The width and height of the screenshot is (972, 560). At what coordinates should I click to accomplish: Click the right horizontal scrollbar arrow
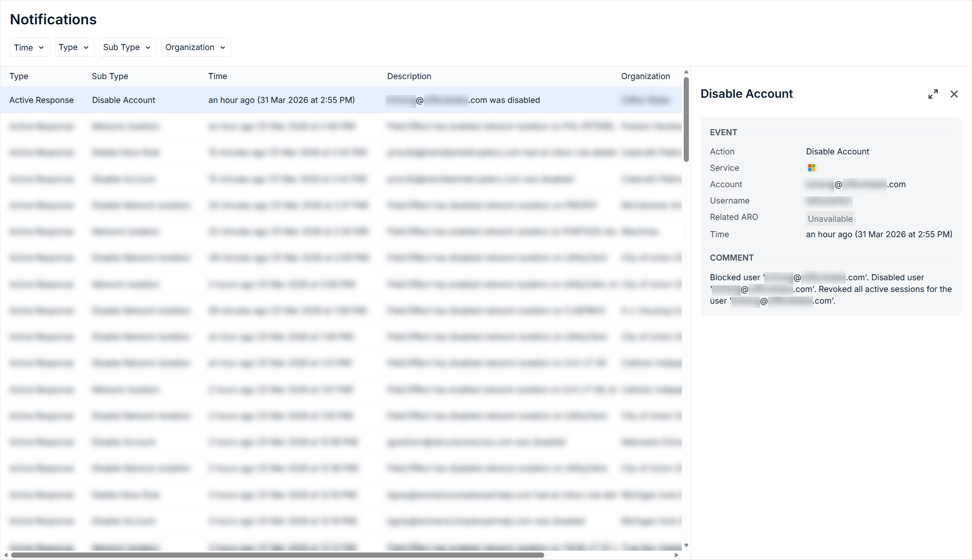tap(676, 555)
